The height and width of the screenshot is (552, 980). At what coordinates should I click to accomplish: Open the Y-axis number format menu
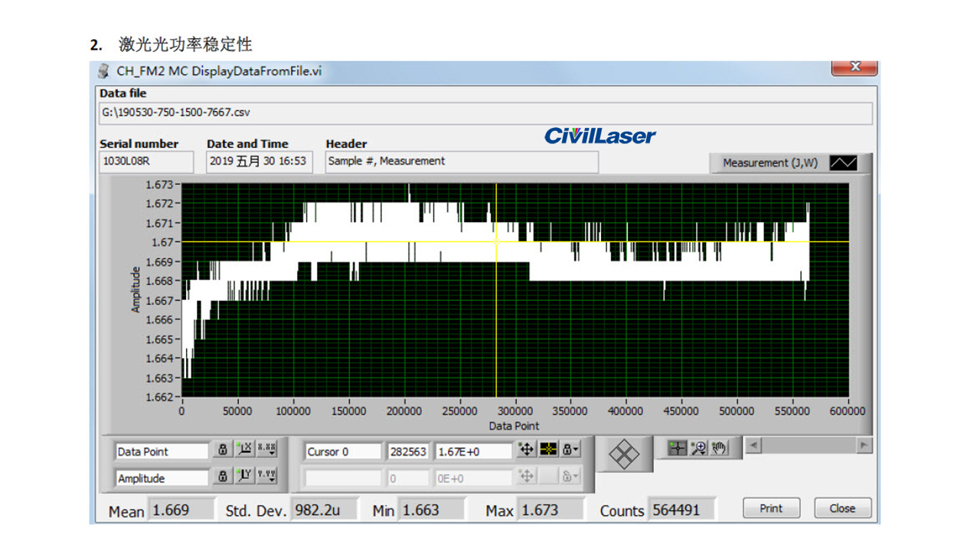(x=266, y=476)
